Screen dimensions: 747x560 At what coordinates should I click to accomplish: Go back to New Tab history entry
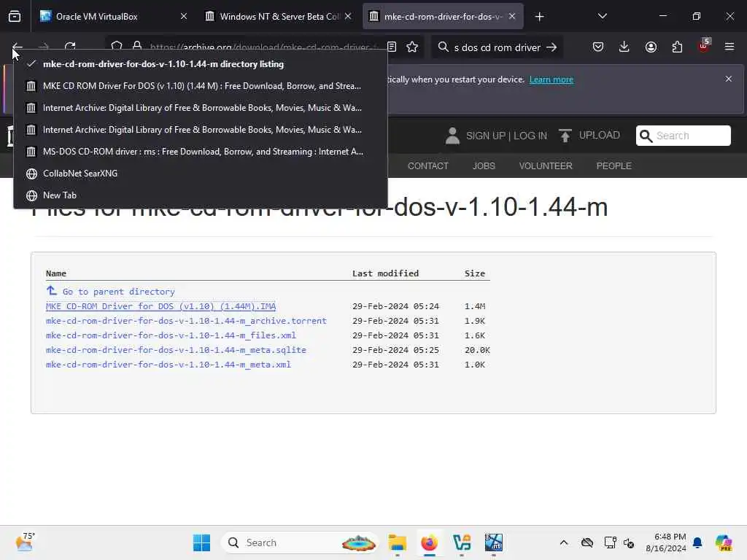tap(200, 195)
